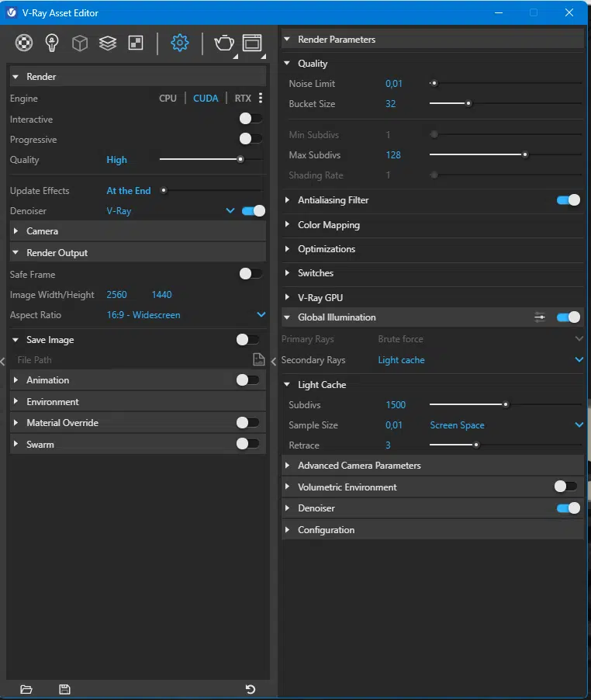Click the Max Subdivs slider handle
This screenshot has width=591, height=700.
click(525, 155)
